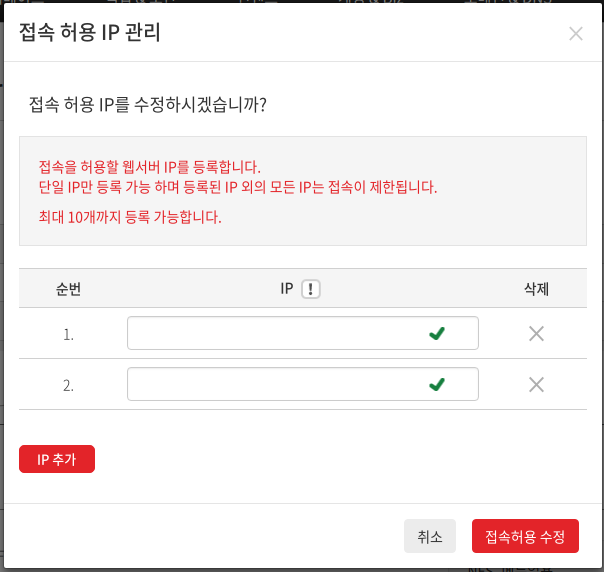604x572 pixels.
Task: Select the 순번 column header
Action: 68,289
